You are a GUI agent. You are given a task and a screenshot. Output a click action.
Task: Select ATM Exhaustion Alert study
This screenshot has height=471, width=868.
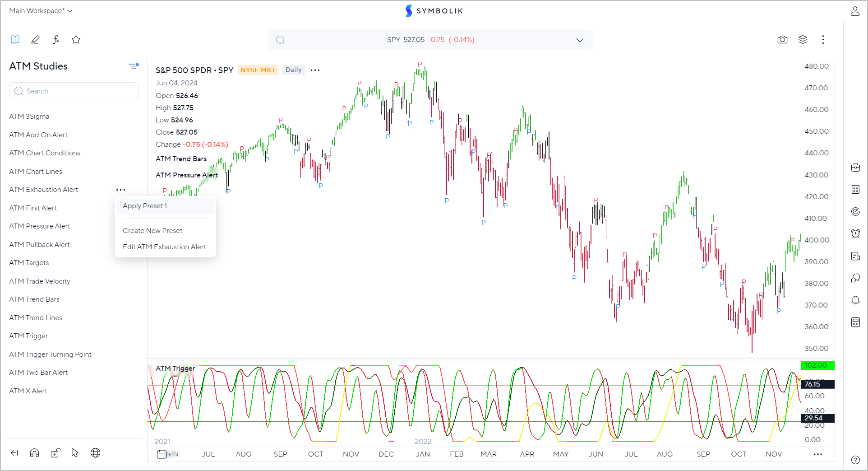click(44, 190)
